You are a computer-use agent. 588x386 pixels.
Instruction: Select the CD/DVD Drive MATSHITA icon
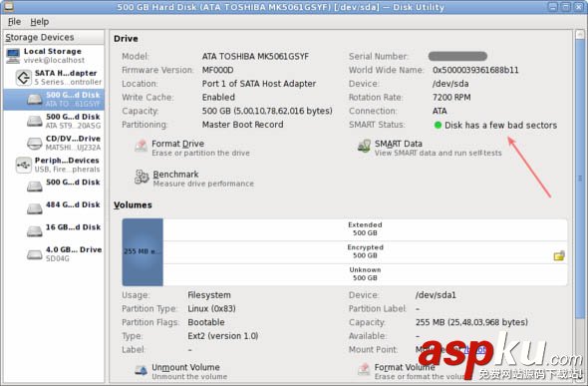[x=35, y=143]
